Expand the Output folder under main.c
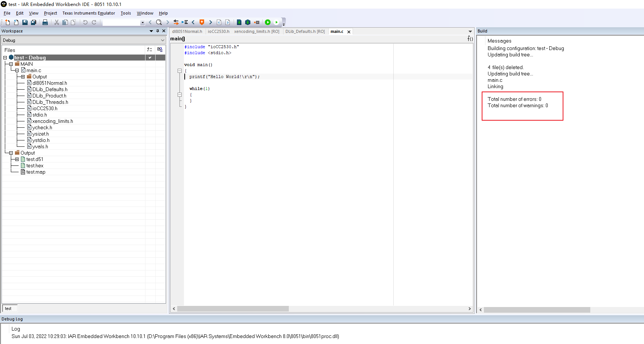644x344 pixels. 23,77
